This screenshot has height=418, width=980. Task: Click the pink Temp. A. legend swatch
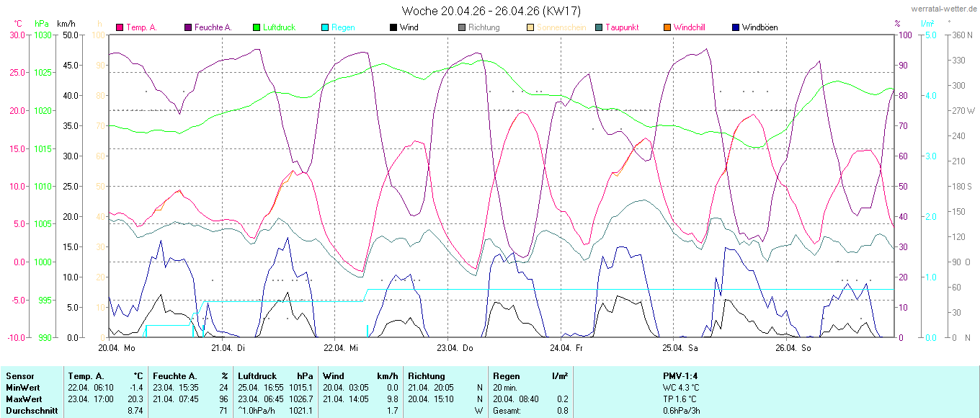click(120, 28)
